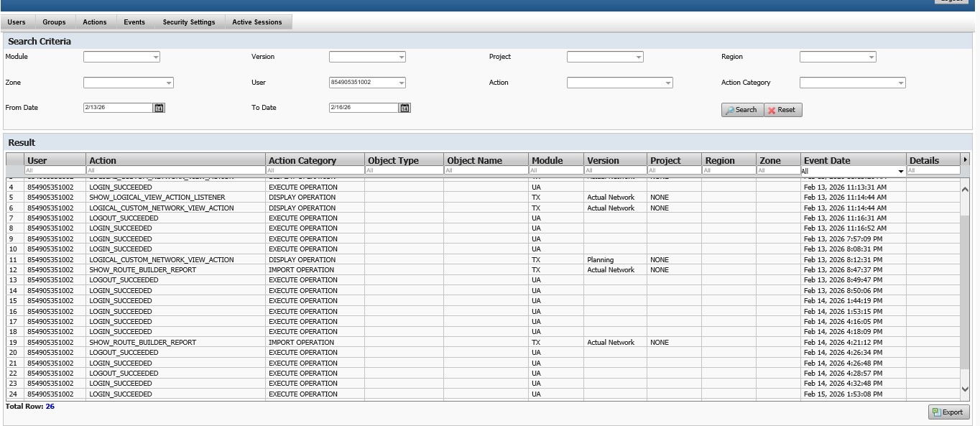Open the From Date calendar picker icon
This screenshot has width=980, height=426.
[x=160, y=108]
